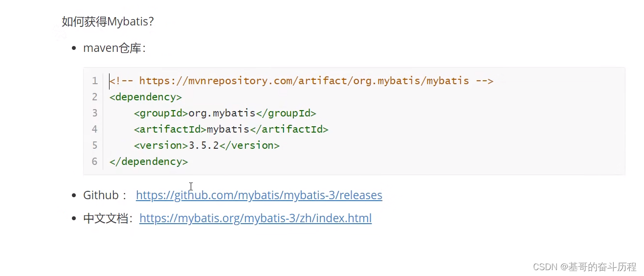Click the closing dependency tag line
The image size is (644, 276).
(x=149, y=161)
